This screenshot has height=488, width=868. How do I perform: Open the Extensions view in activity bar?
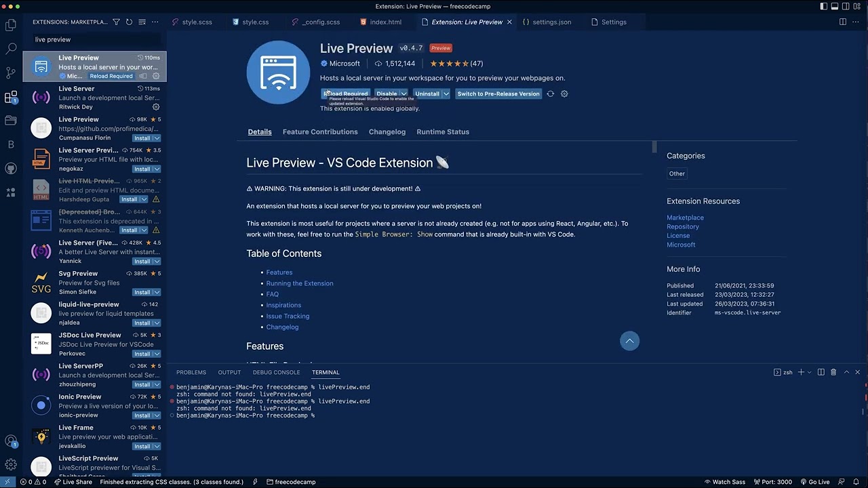point(11,98)
